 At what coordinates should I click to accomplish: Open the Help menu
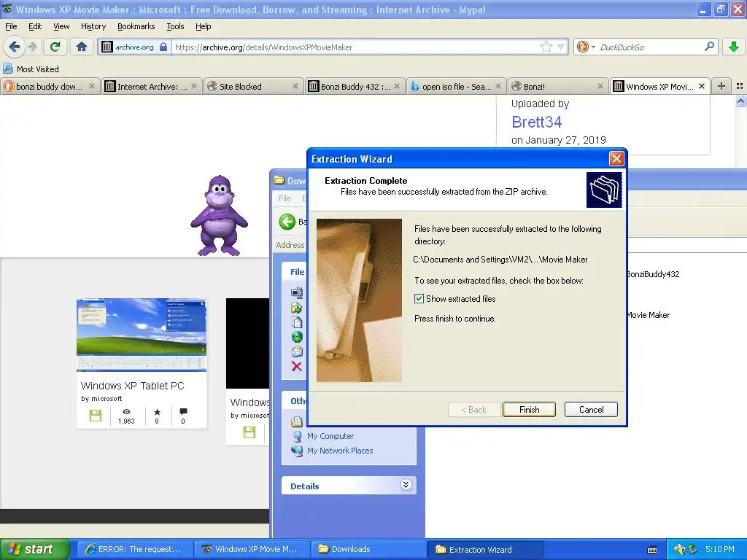pyautogui.click(x=204, y=27)
